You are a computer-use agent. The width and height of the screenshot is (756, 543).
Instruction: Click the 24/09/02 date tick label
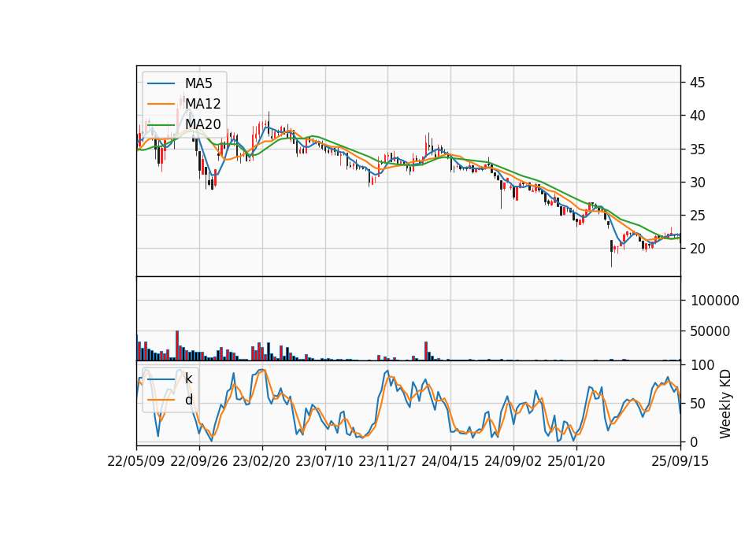(x=513, y=461)
